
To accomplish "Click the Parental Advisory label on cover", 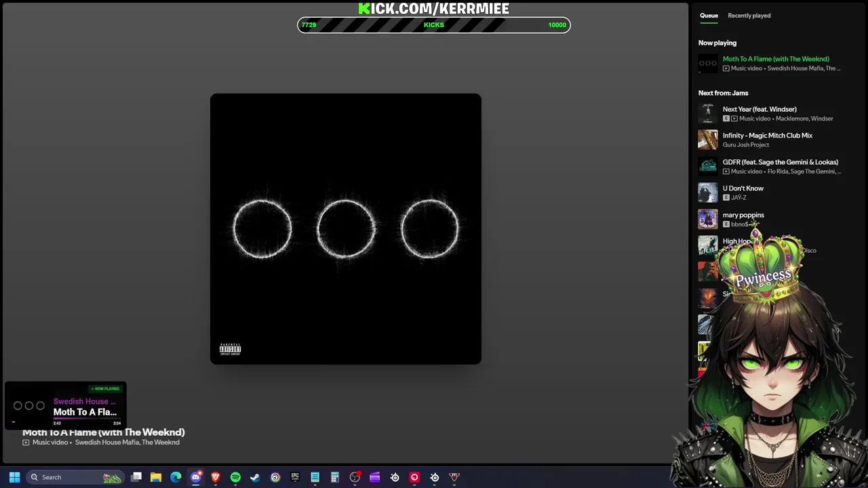I will tap(231, 349).
